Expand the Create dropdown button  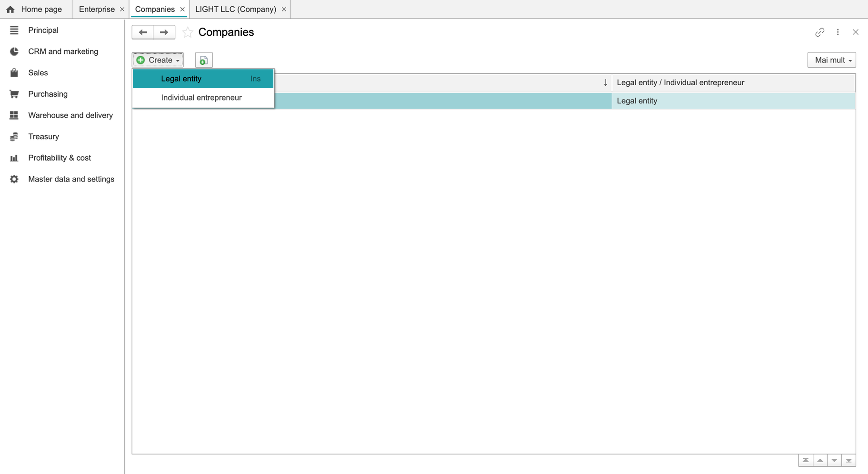(158, 60)
